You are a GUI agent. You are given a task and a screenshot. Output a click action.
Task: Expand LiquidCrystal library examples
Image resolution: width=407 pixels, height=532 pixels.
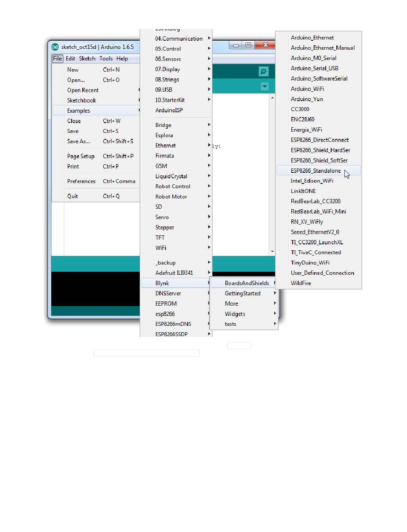coord(177,176)
